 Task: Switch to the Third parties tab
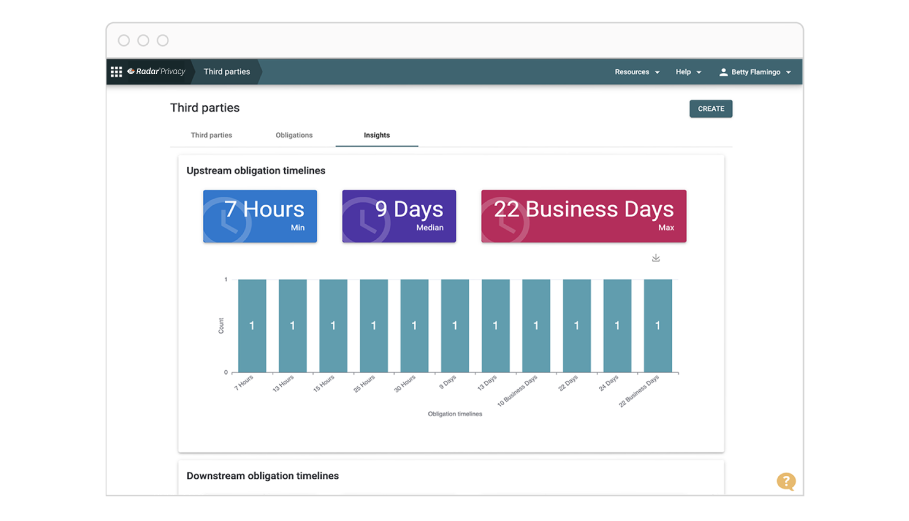tap(211, 135)
